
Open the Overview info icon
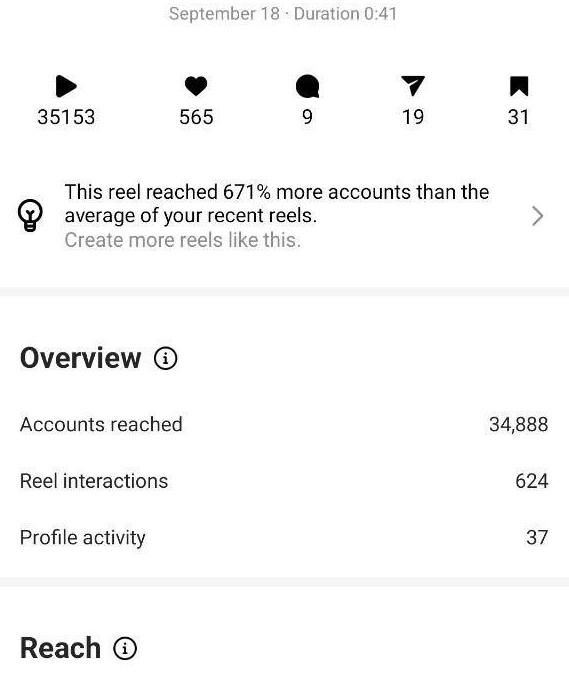click(x=165, y=359)
